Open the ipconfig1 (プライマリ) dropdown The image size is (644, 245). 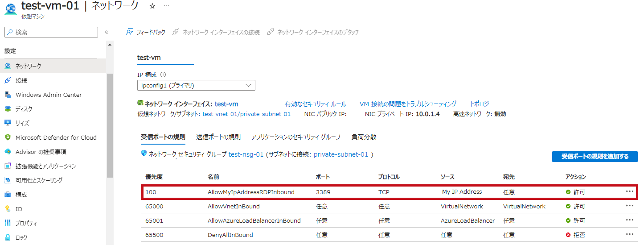coord(196,85)
